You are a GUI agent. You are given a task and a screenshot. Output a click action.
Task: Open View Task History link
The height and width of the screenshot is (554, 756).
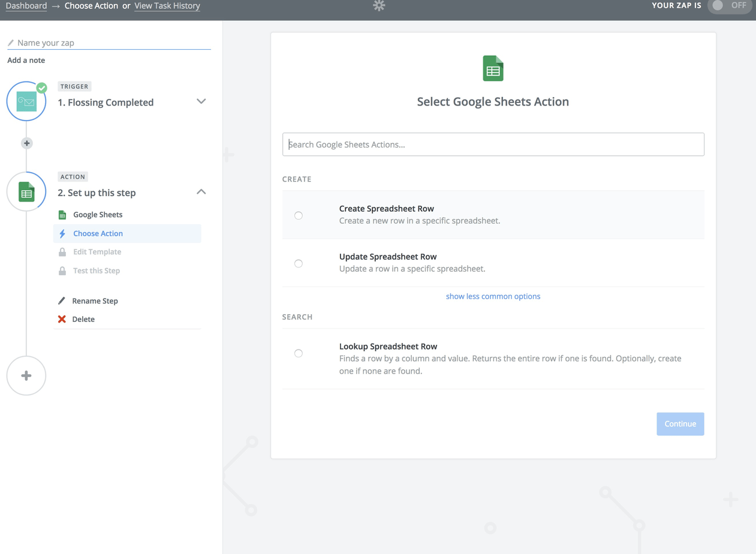point(167,6)
